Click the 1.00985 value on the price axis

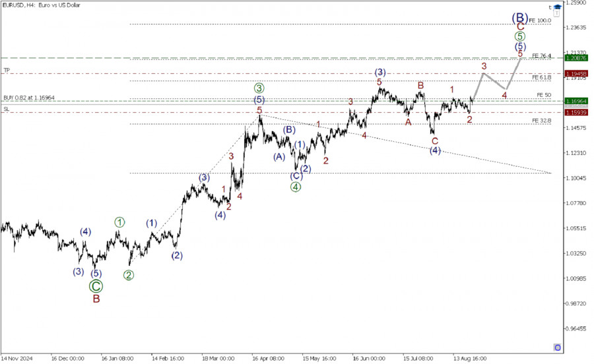(576, 279)
